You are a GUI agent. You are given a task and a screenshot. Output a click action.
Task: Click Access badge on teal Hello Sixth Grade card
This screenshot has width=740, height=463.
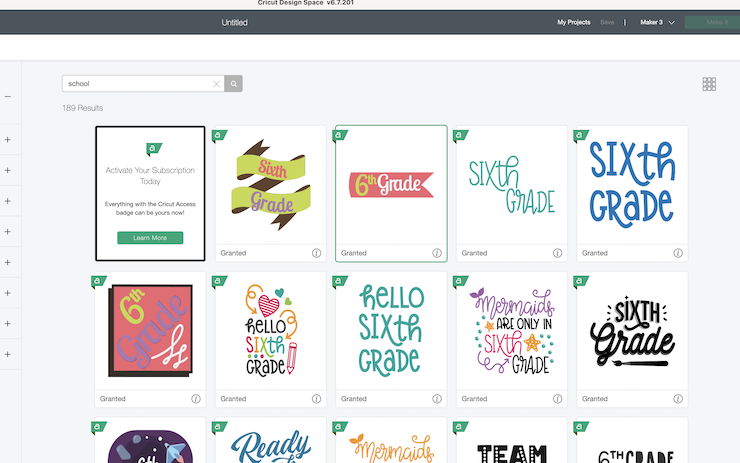coord(340,282)
